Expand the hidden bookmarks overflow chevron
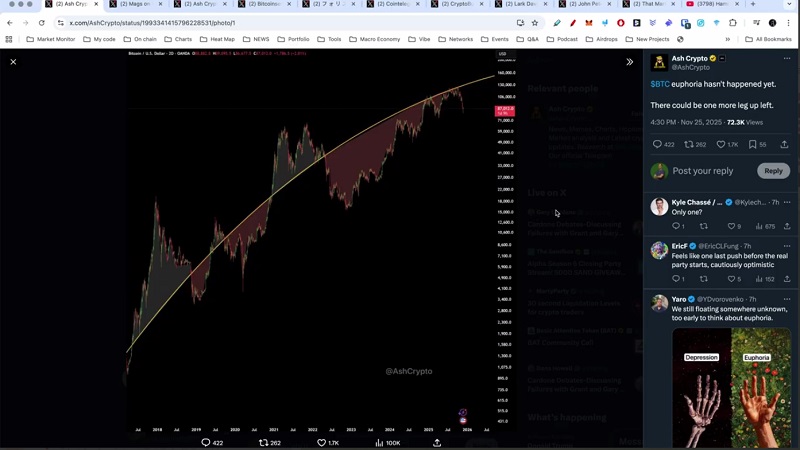 click(727, 39)
